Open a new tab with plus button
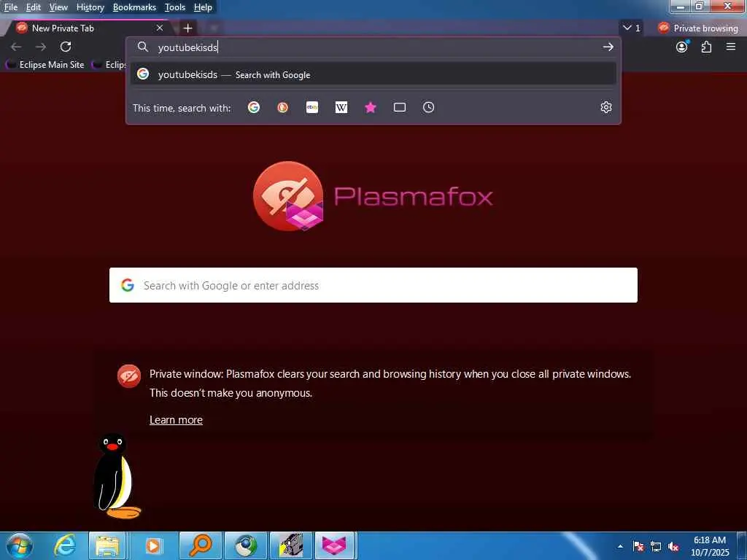Viewport: 747px width, 560px height. [x=187, y=28]
